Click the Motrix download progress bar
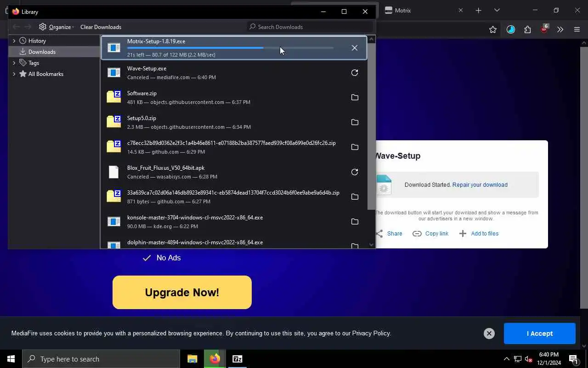This screenshot has width=588, height=368. pyautogui.click(x=230, y=48)
